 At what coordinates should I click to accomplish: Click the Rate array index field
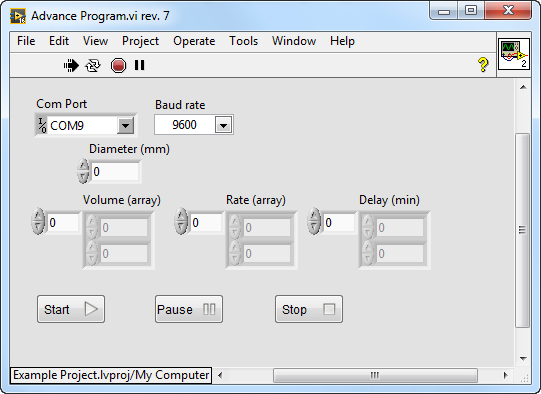(206, 223)
